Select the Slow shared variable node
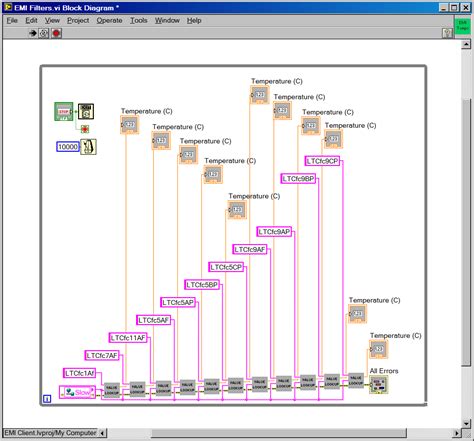The image size is (474, 441). point(77,392)
